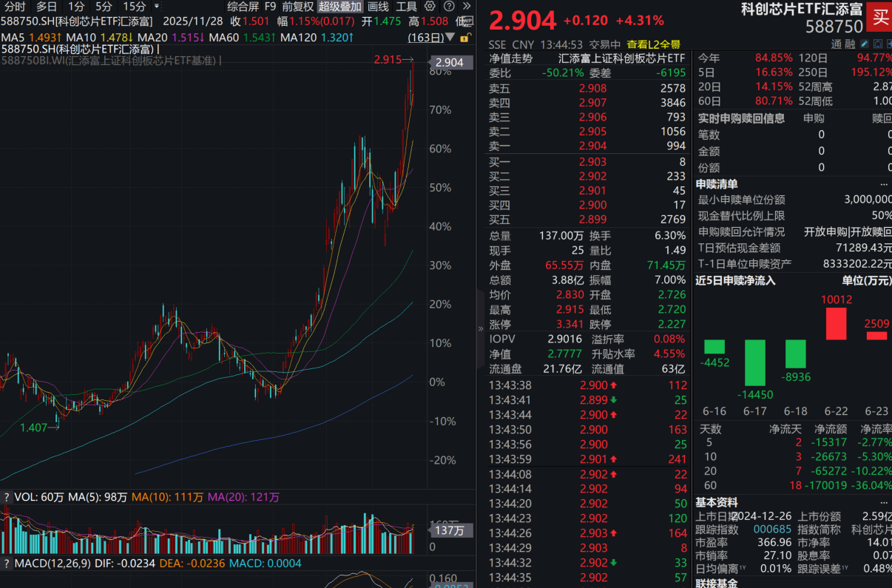Click the 137万 volume axis marker
Image resolution: width=892 pixels, height=588 pixels.
[449, 530]
